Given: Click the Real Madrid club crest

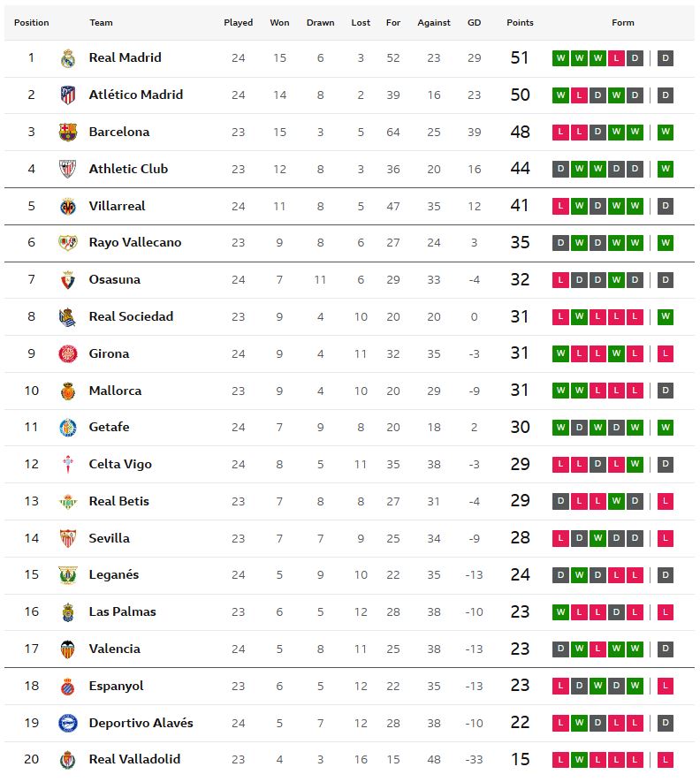Looking at the screenshot, I should 68,58.
